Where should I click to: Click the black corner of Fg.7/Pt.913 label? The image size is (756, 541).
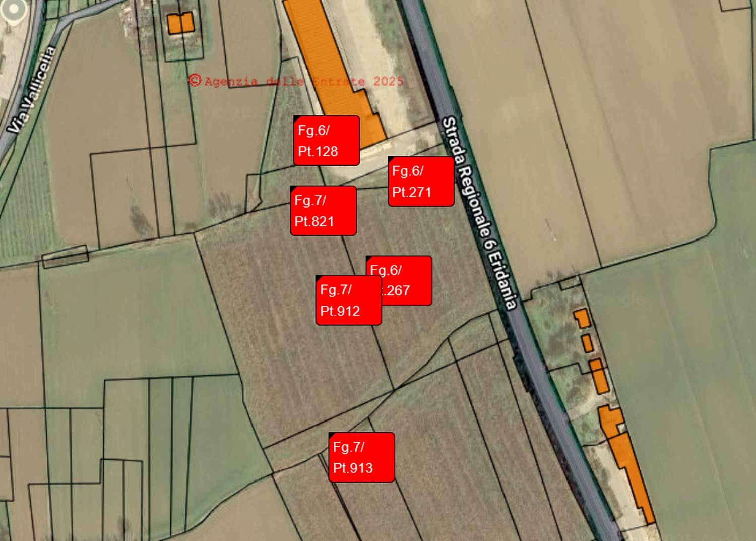pyautogui.click(x=331, y=435)
